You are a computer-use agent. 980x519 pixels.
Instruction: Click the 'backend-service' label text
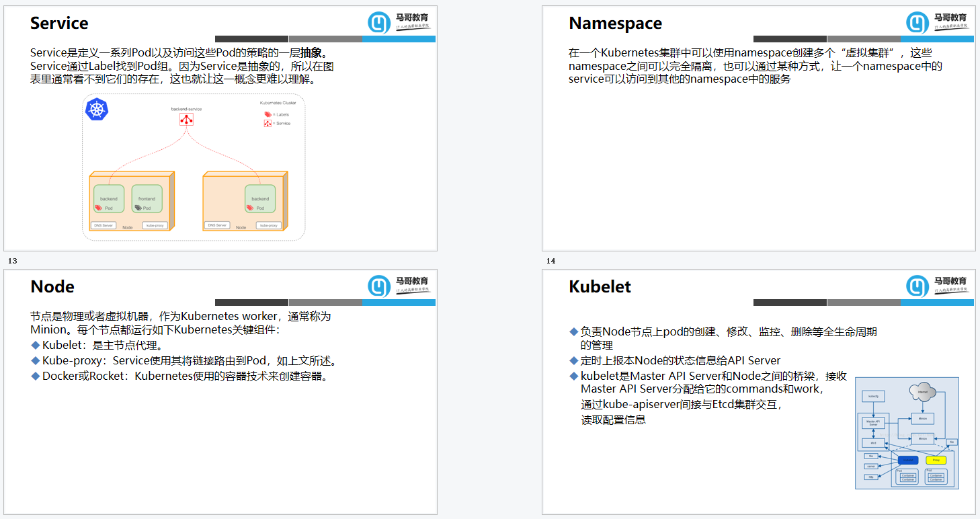pyautogui.click(x=186, y=109)
